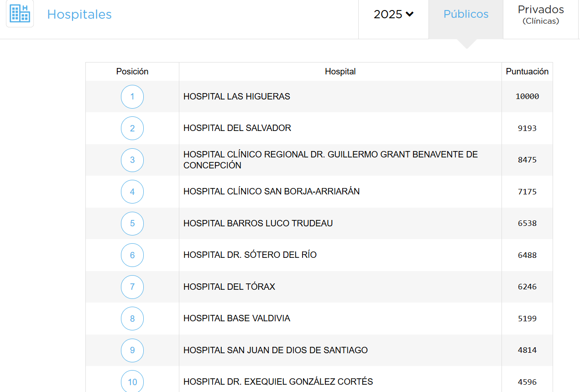Click position 9 circle badge
580x392 pixels.
click(132, 350)
